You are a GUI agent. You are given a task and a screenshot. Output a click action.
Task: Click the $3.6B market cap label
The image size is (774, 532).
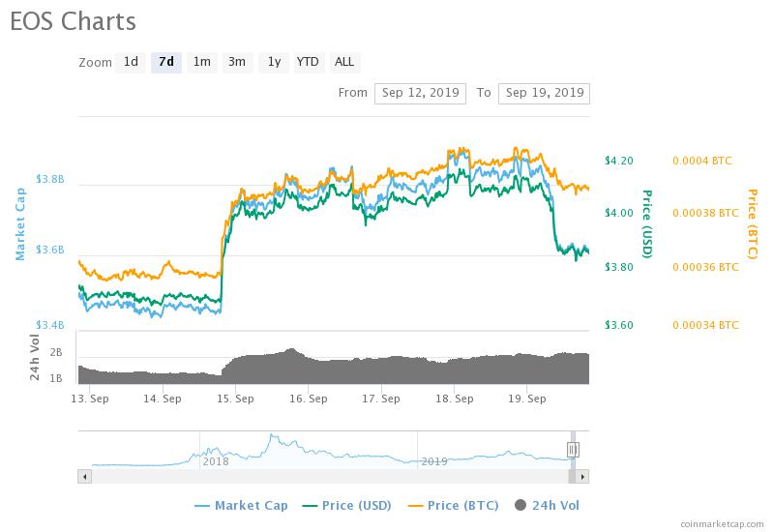tap(50, 250)
